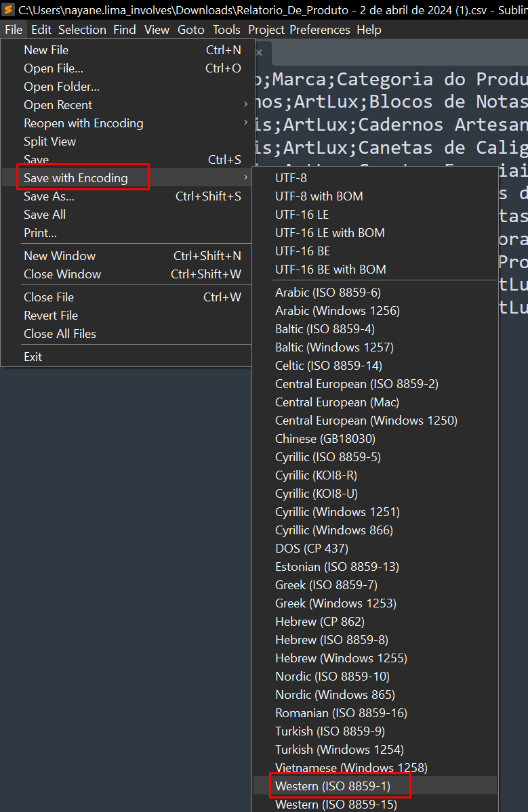
Task: Choose UTF-8 encoding option
Action: tap(291, 178)
